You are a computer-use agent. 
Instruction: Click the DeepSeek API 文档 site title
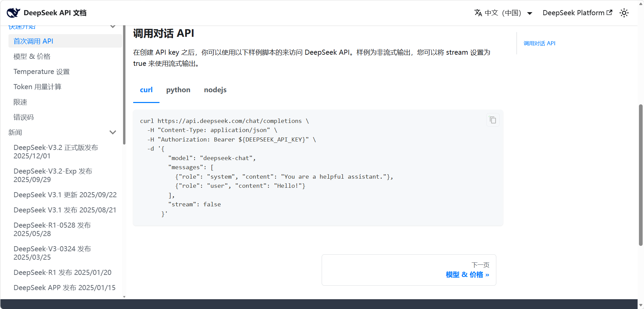point(55,13)
